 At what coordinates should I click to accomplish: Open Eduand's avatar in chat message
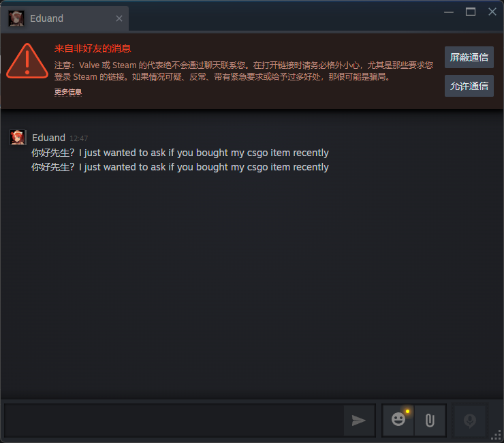(18, 138)
